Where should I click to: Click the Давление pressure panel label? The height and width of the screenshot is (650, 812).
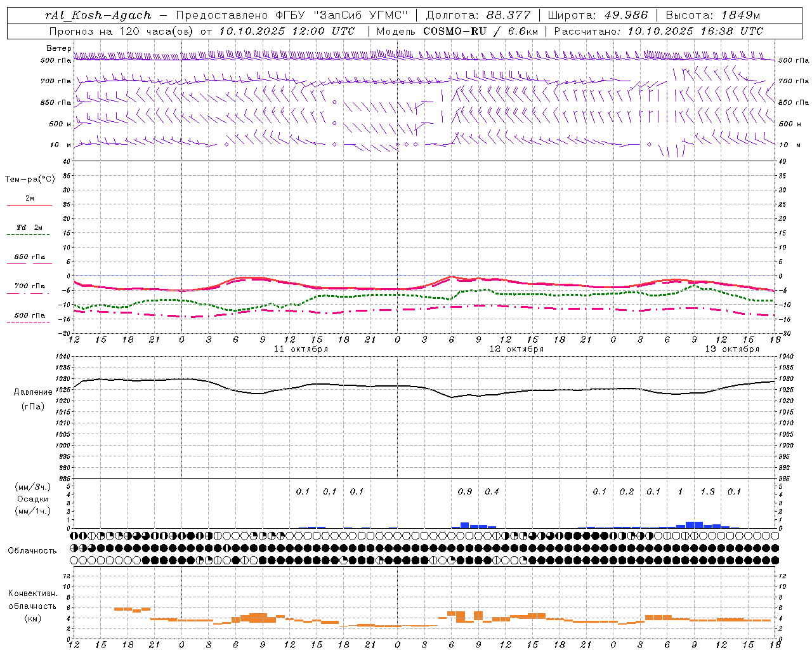pyautogui.click(x=33, y=392)
